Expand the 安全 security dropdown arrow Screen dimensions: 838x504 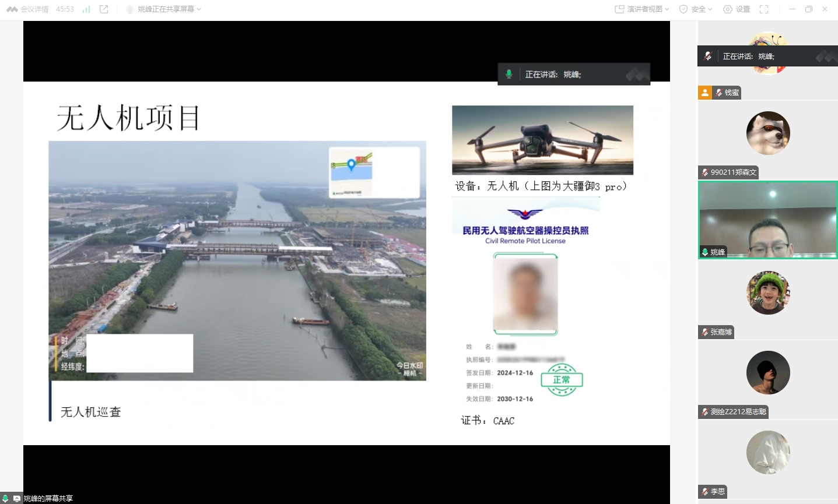710,9
